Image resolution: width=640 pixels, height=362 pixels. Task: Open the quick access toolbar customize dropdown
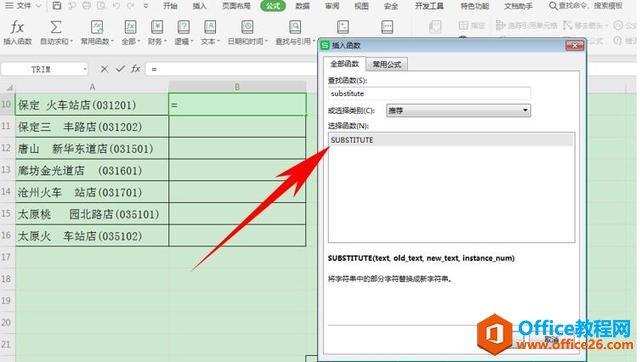145,6
